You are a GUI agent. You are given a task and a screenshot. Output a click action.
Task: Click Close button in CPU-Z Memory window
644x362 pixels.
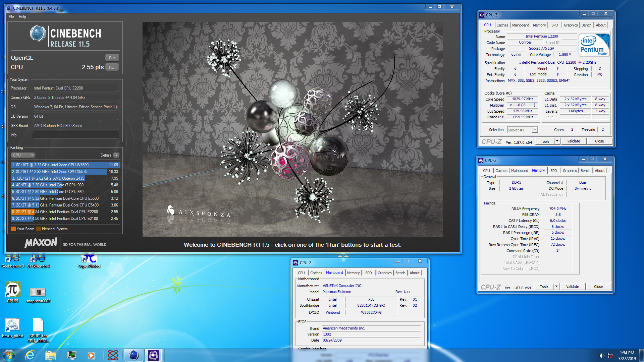(598, 287)
